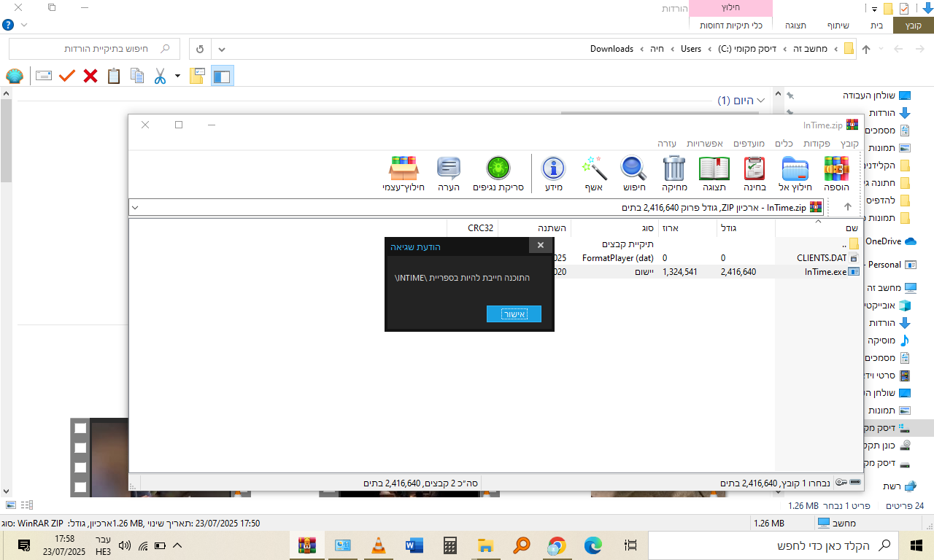The width and height of the screenshot is (934, 560).
Task: Click the WinRAR מחיקה (Delete) trash icon
Action: (674, 175)
